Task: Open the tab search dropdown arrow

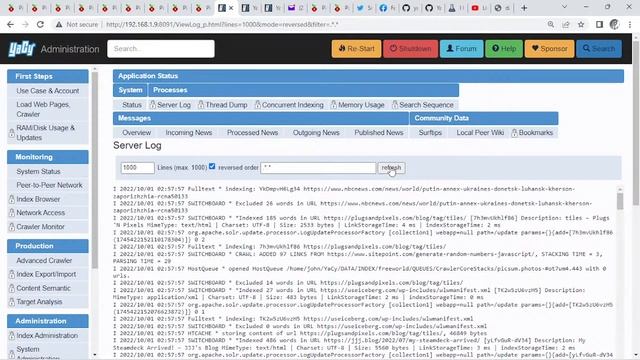Action: (x=564, y=7)
